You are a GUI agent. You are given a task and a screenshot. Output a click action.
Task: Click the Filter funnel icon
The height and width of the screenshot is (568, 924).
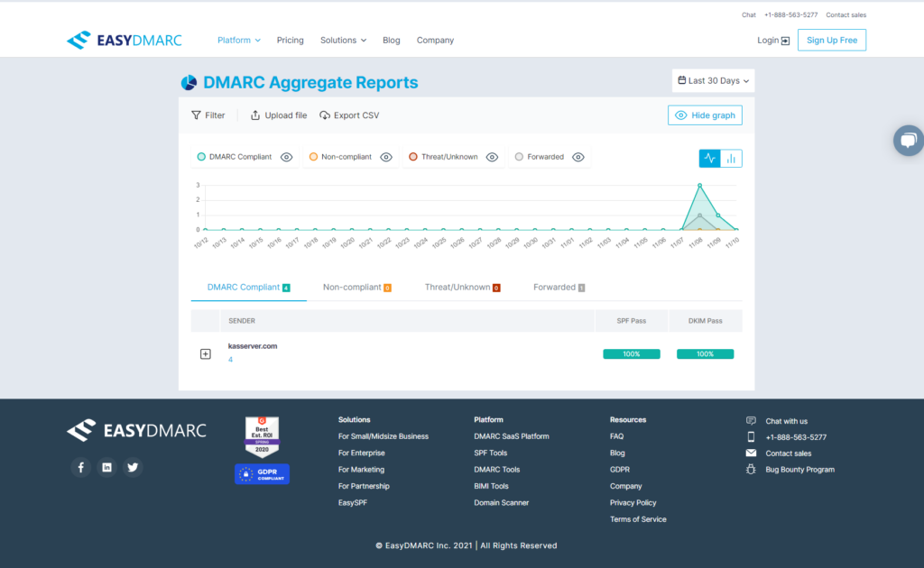coord(196,115)
